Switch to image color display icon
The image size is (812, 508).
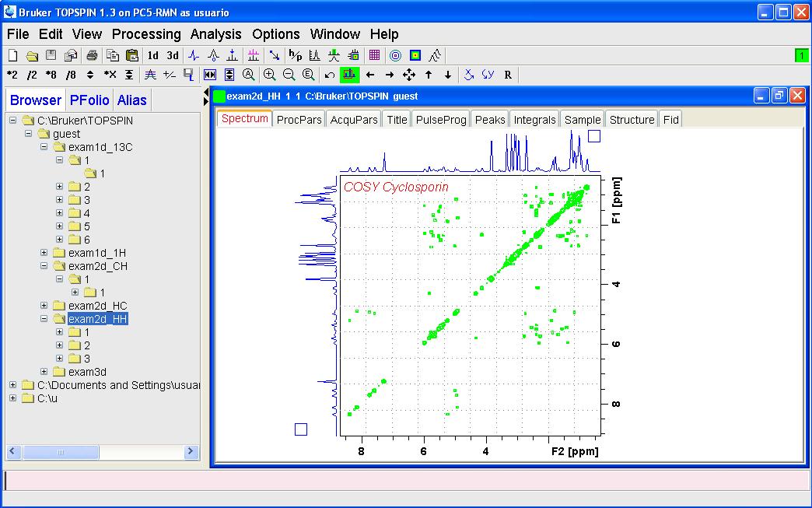click(x=415, y=55)
